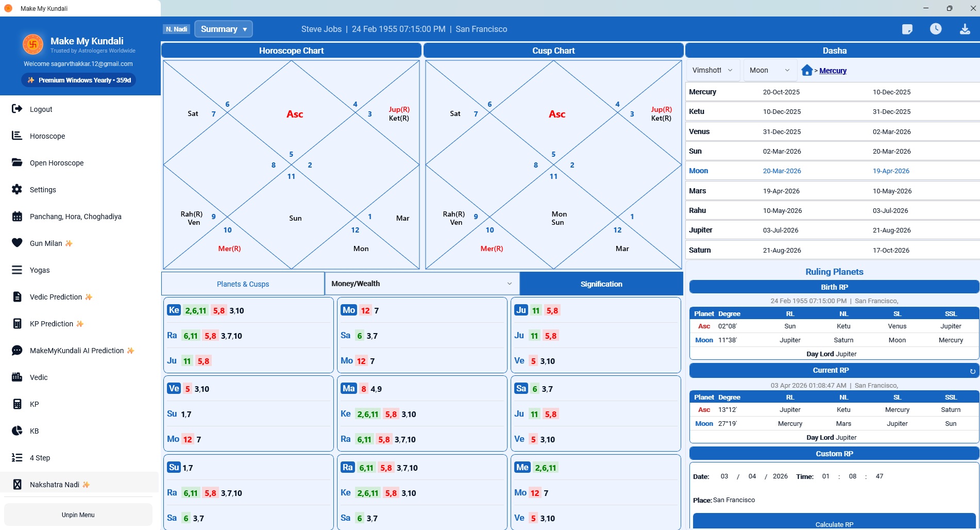This screenshot has width=980, height=530.
Task: Click the Vedic Prediction document icon
Action: pyautogui.click(x=17, y=296)
